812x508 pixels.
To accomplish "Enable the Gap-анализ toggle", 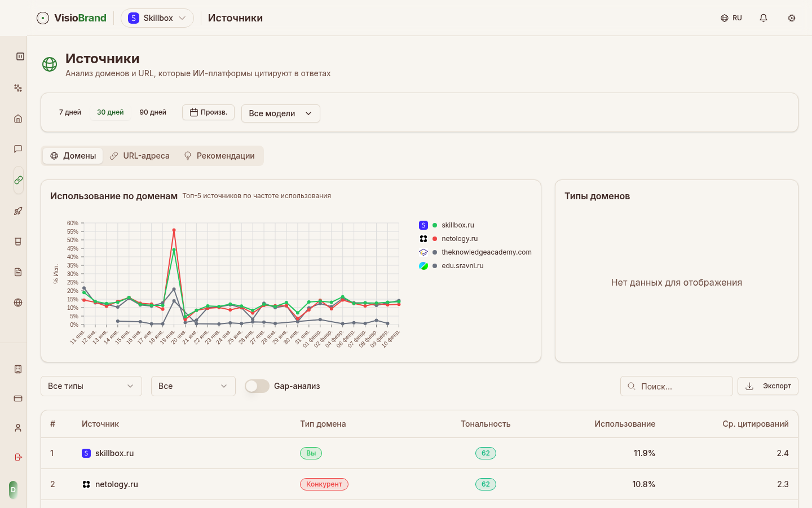I will click(257, 386).
